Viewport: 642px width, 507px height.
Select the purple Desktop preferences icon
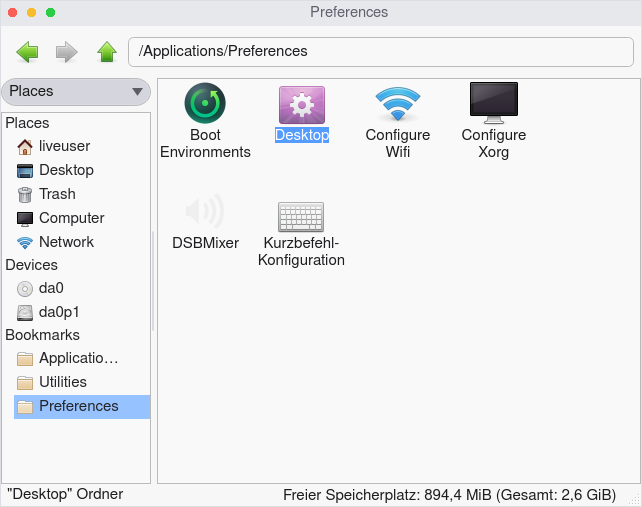302,105
